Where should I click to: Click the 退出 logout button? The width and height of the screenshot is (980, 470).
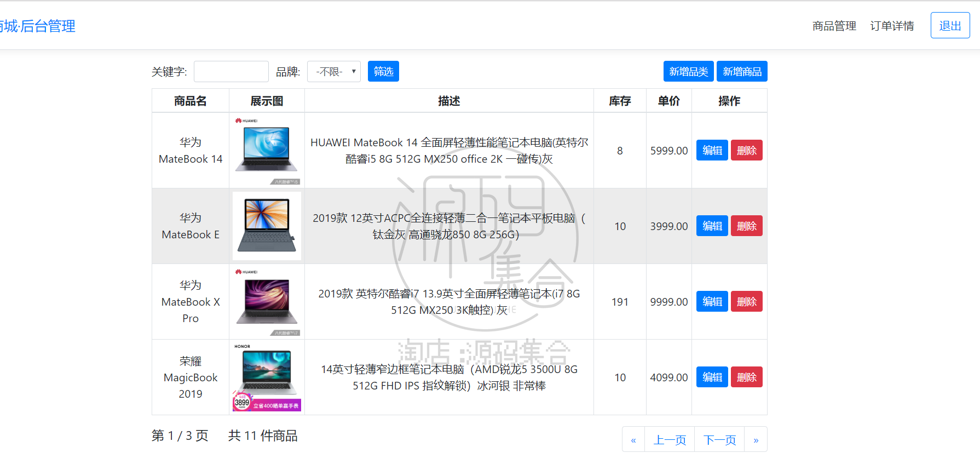[x=950, y=26]
